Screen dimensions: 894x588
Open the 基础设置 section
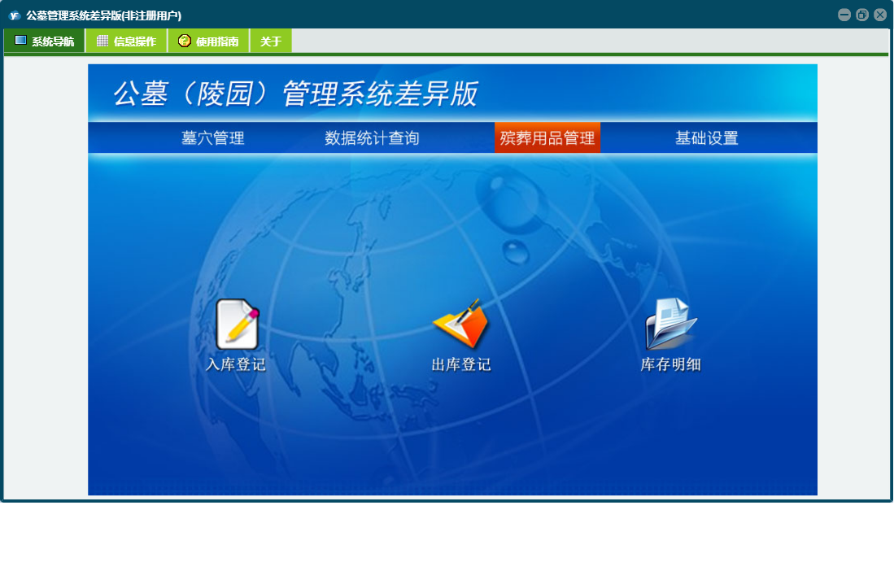pyautogui.click(x=706, y=138)
